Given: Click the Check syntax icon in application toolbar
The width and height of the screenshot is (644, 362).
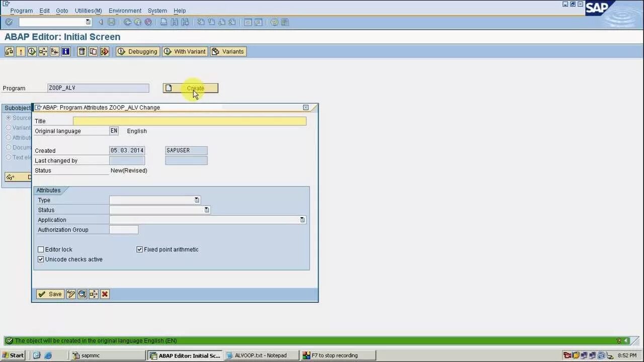Looking at the screenshot, I should pos(9,51).
